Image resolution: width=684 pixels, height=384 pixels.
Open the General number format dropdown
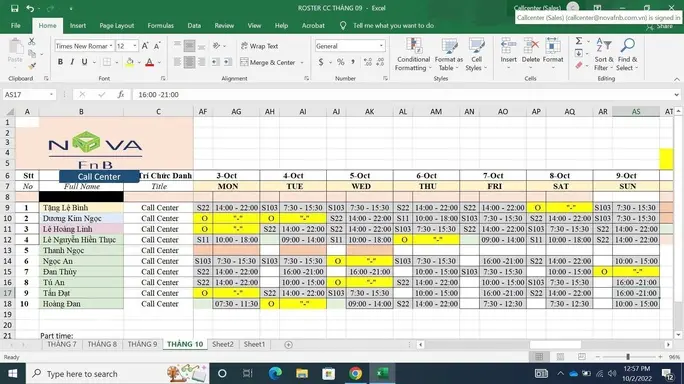381,46
